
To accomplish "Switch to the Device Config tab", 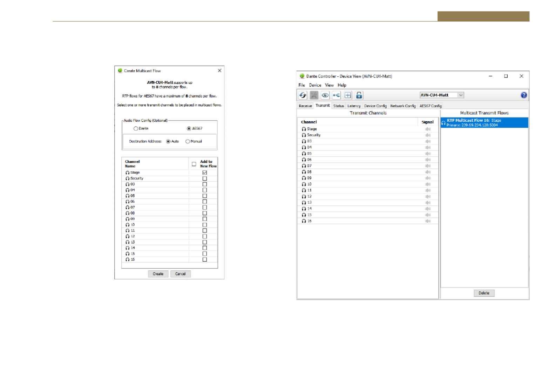I will (375, 106).
